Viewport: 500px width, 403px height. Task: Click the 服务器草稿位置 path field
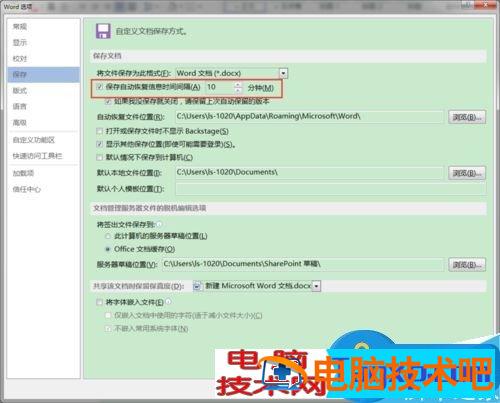tap(303, 264)
